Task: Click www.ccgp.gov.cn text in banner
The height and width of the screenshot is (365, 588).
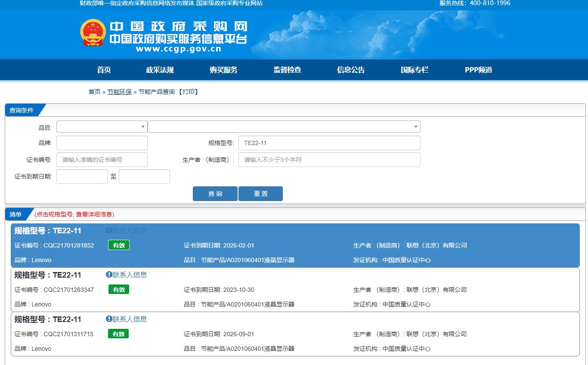Action: tap(179, 49)
